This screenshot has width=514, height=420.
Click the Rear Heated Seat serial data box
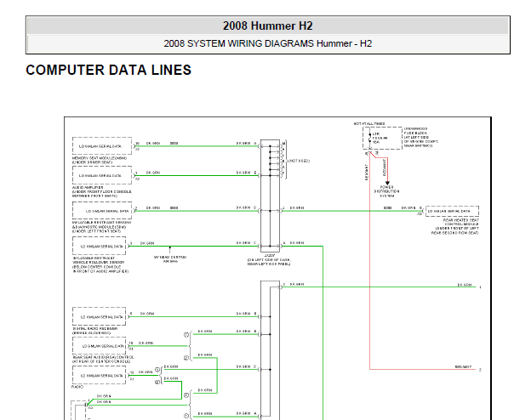452,212
